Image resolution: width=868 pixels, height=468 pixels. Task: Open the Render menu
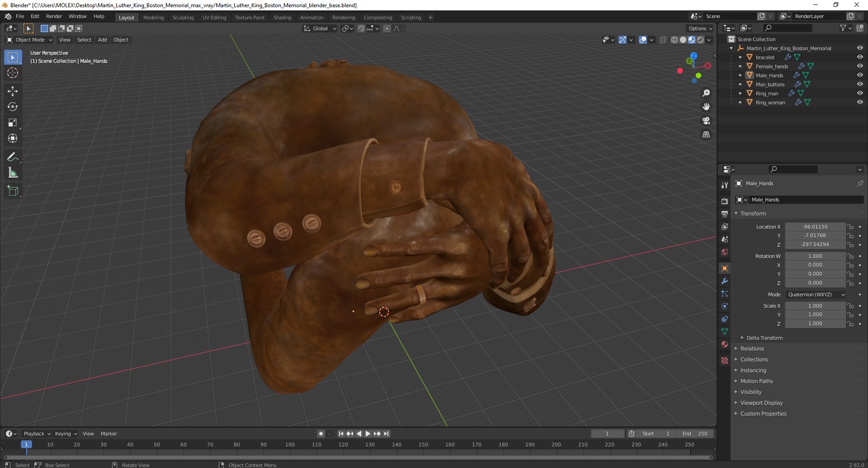pyautogui.click(x=54, y=16)
